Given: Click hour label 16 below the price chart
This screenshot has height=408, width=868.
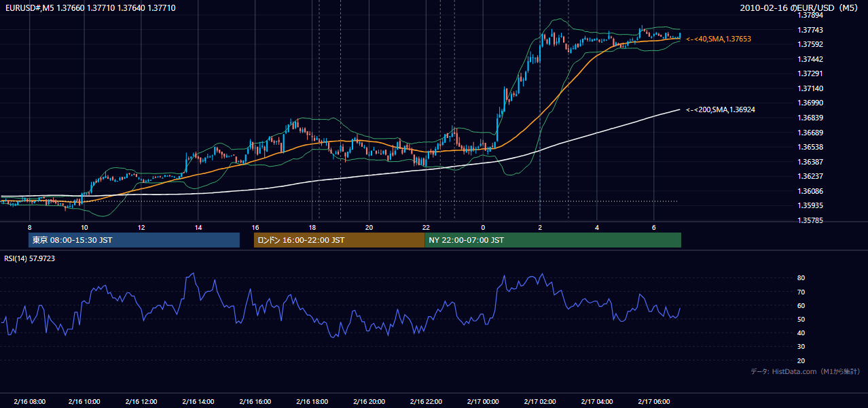Looking at the screenshot, I should click(255, 227).
